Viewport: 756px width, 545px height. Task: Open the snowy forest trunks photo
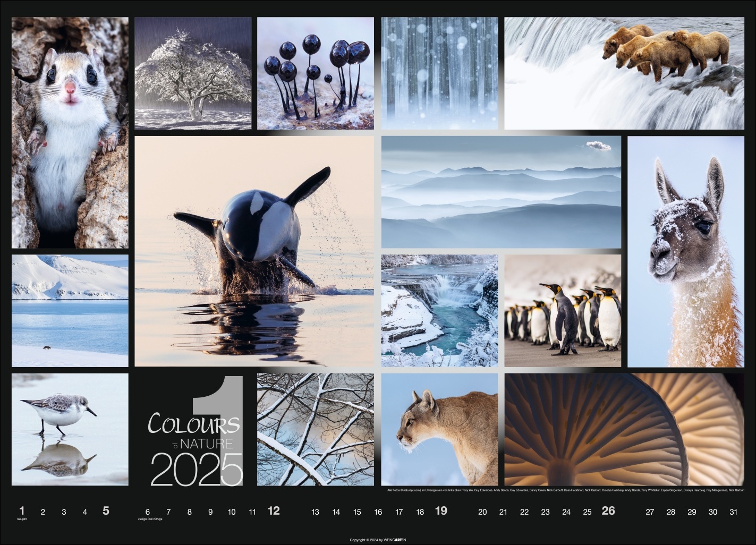(x=439, y=73)
